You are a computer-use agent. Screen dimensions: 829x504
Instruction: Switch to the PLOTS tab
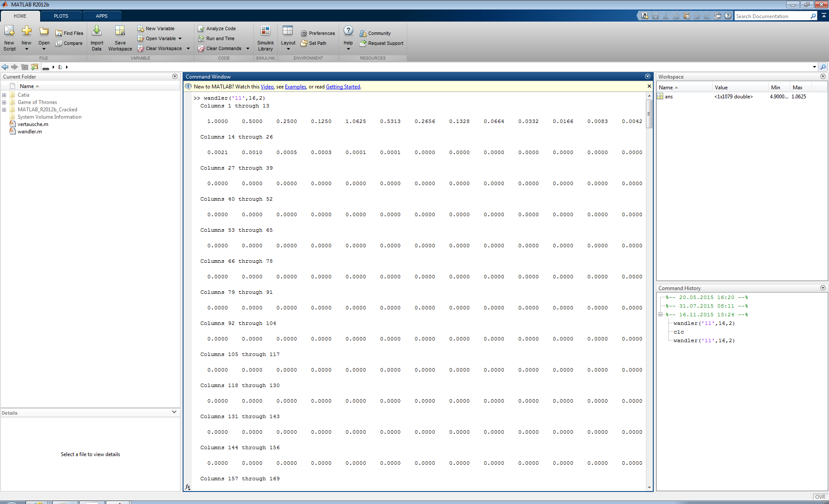pyautogui.click(x=61, y=16)
